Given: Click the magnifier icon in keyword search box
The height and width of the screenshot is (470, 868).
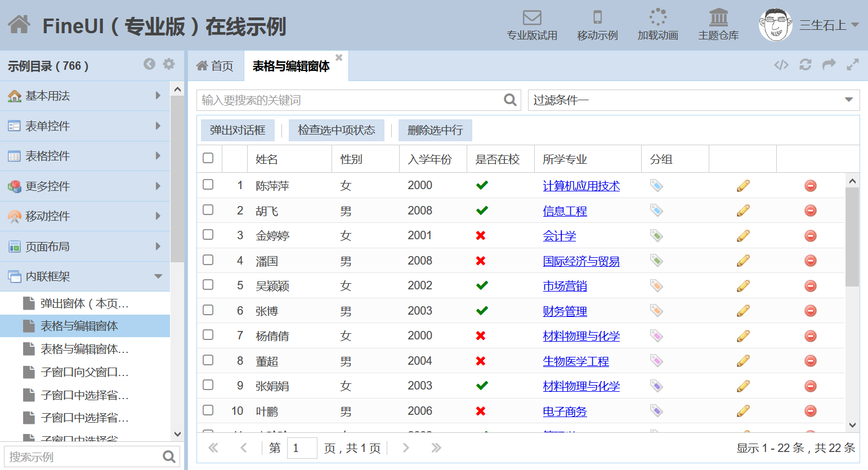Looking at the screenshot, I should point(510,100).
